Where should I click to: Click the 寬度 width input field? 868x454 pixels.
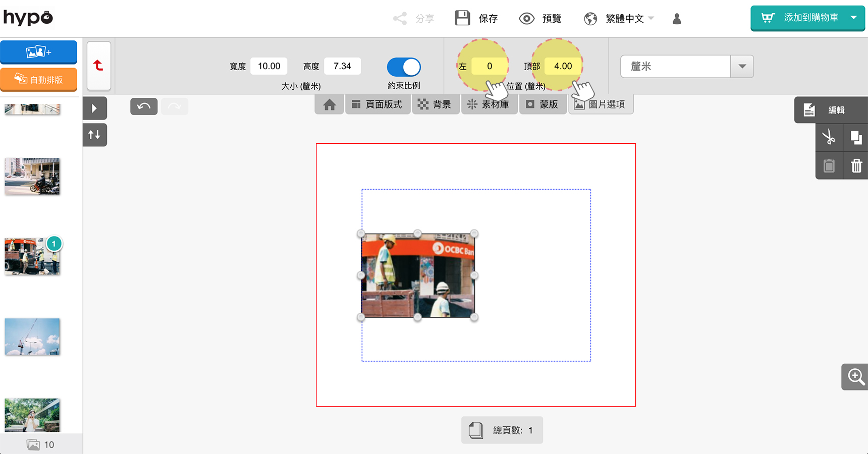(x=269, y=66)
